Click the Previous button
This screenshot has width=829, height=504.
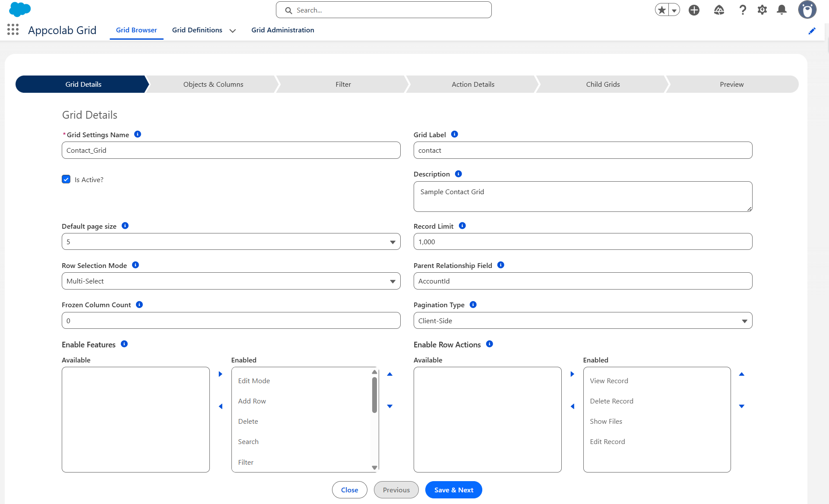pyautogui.click(x=396, y=490)
